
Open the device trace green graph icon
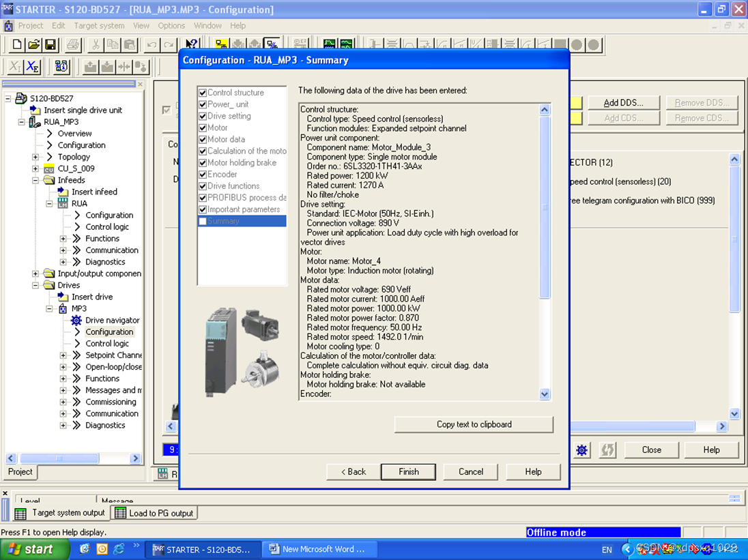(329, 44)
